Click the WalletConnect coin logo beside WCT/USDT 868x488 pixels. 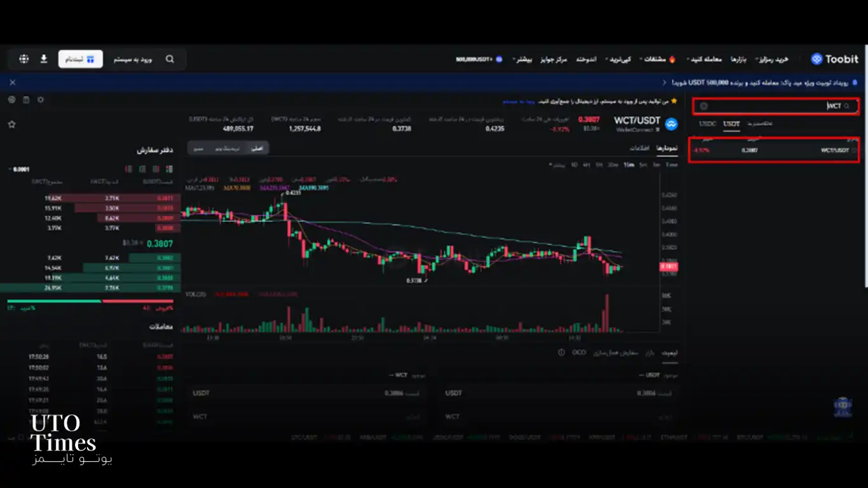point(672,124)
